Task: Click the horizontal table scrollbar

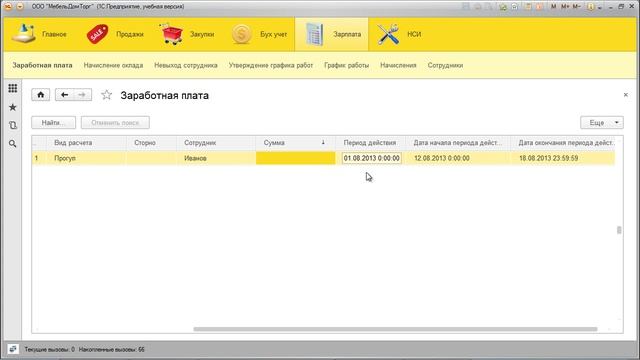Action: (395, 329)
